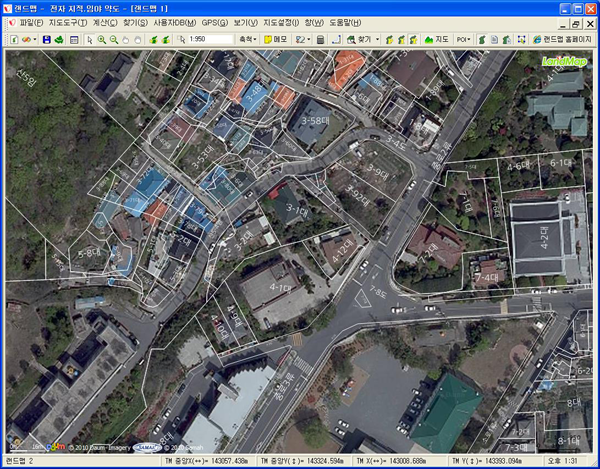
Task: Select the distance measure line tool
Action: [x=336, y=39]
